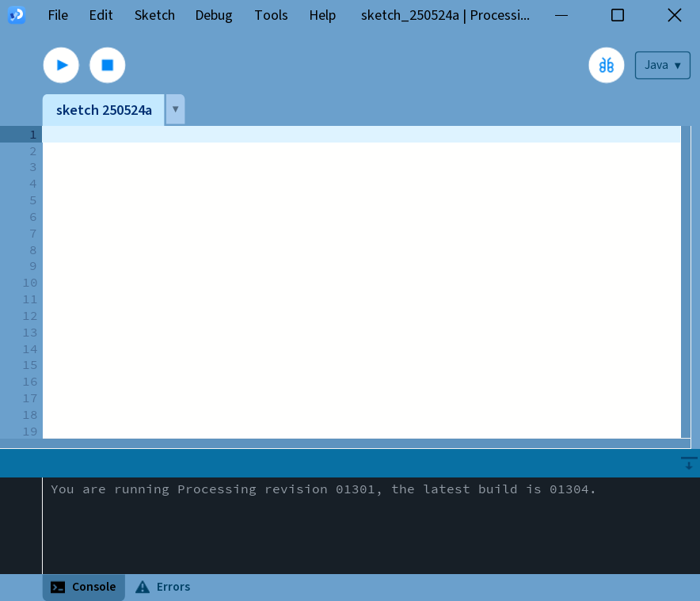700x601 pixels.
Task: Click line number 10 in gutter
Action: point(30,283)
